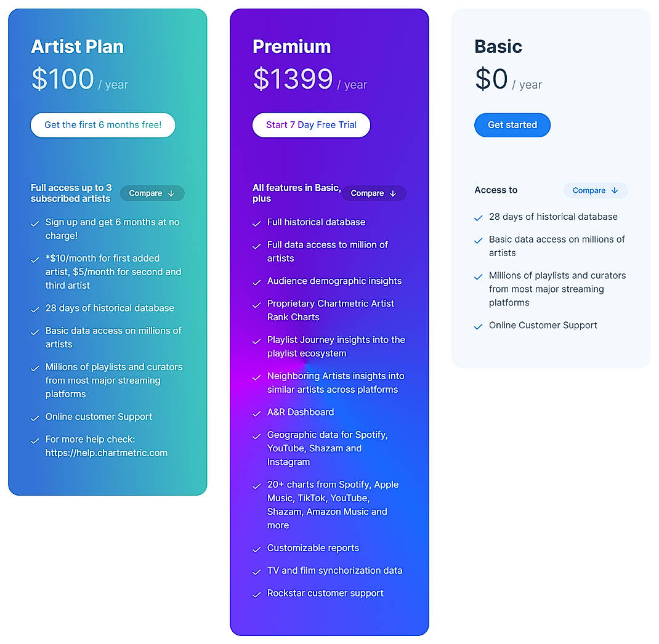This screenshot has height=644, width=659.
Task: Click the checkmark next to A&R Dashboard
Action: pyautogui.click(x=256, y=414)
